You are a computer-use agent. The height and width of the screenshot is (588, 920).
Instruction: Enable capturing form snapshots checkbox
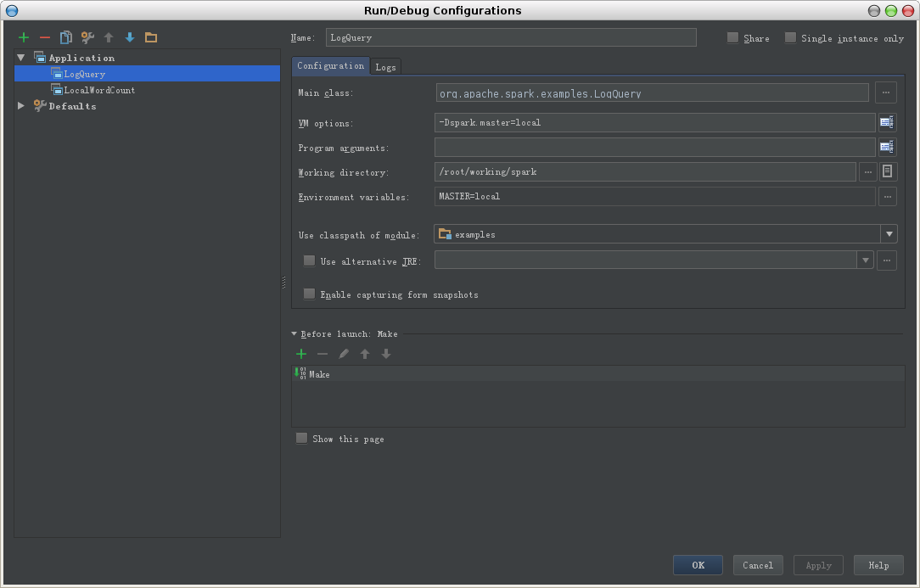[309, 294]
